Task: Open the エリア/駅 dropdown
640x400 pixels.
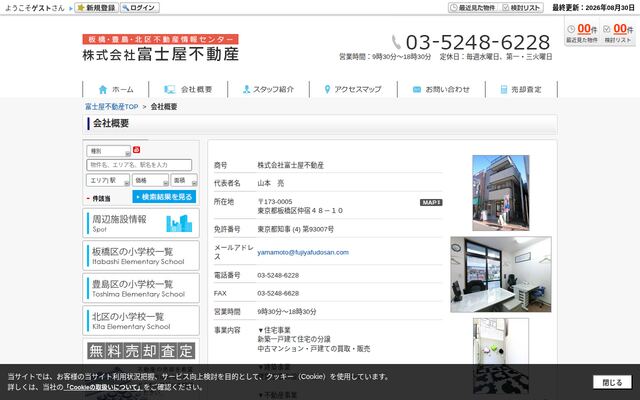Action: point(108,180)
